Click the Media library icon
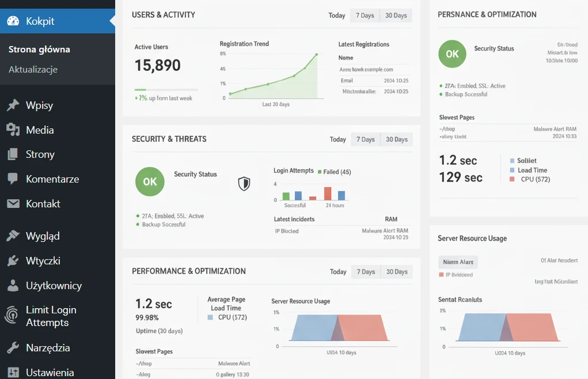 13,130
